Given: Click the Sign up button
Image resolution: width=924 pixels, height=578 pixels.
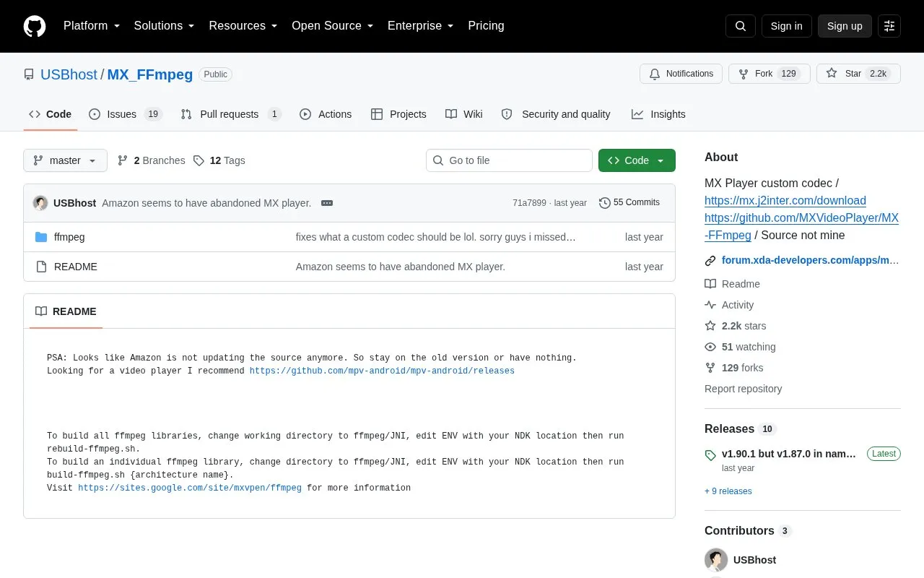Looking at the screenshot, I should coord(845,26).
